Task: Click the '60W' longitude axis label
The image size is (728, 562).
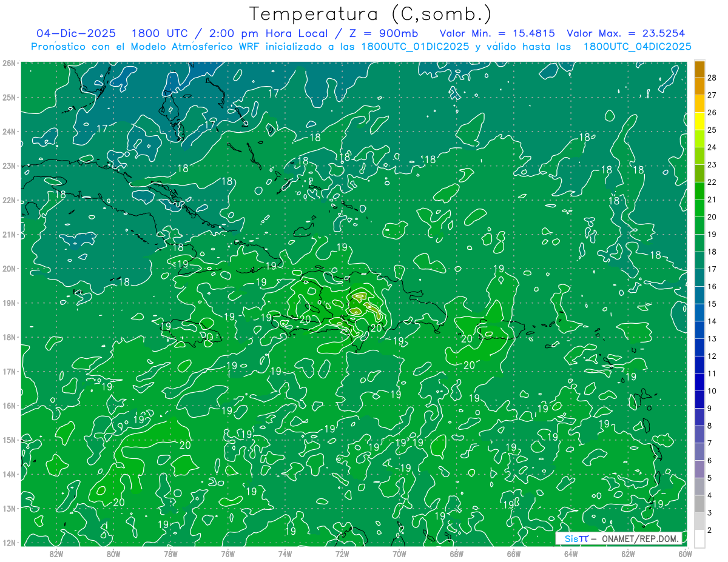Action: click(685, 553)
